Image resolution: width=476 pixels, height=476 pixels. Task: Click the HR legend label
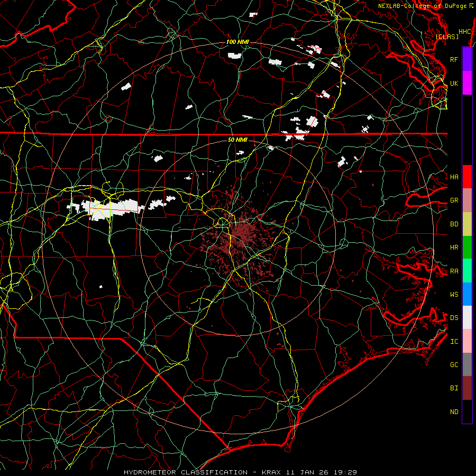tap(454, 248)
